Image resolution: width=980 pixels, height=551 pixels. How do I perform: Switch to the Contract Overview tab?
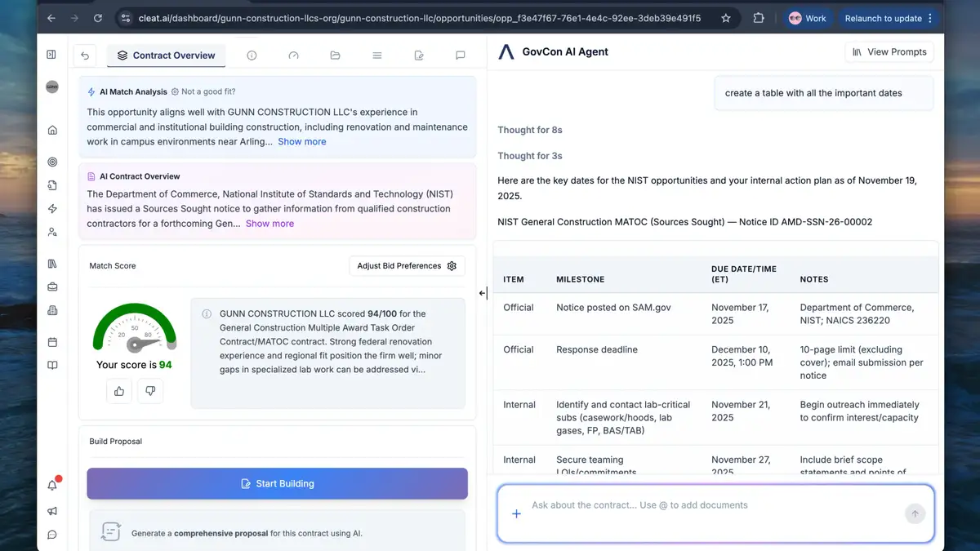pos(167,56)
